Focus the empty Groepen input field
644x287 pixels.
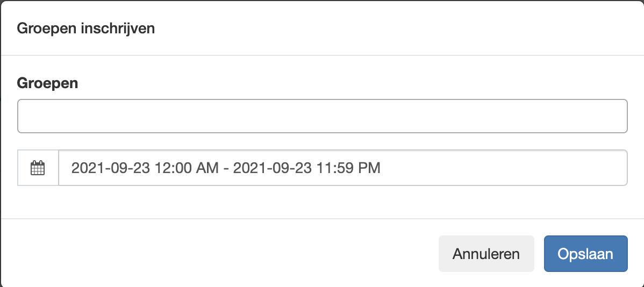tap(323, 116)
